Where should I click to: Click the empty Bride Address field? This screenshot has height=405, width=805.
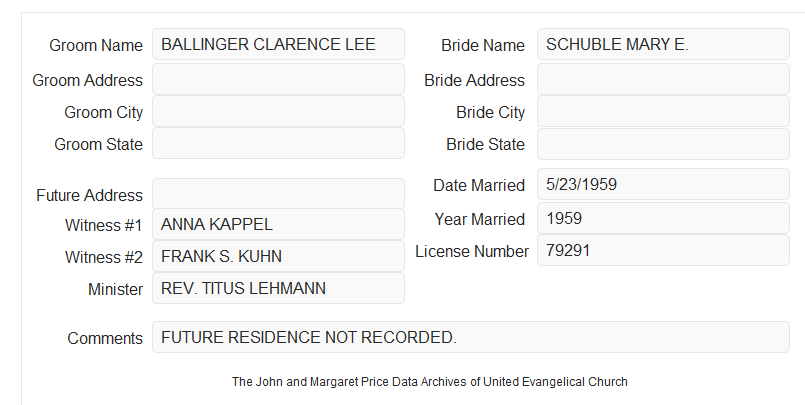(663, 79)
